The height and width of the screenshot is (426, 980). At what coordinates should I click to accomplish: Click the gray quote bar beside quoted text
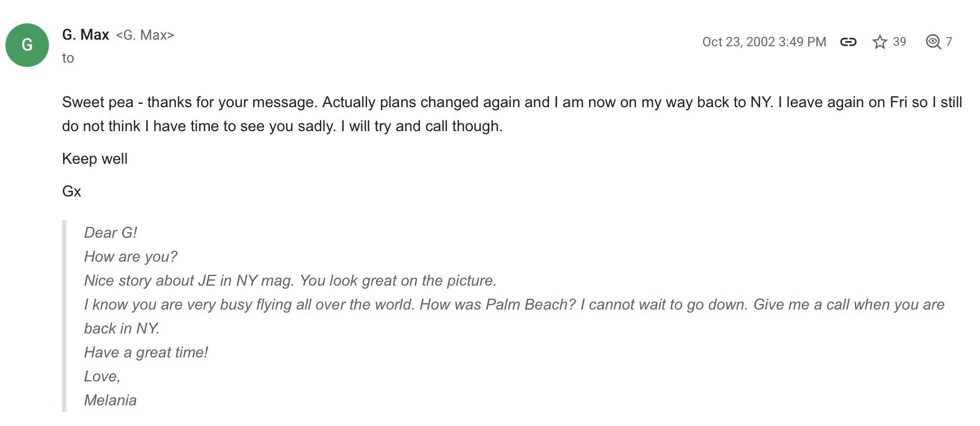click(x=64, y=316)
